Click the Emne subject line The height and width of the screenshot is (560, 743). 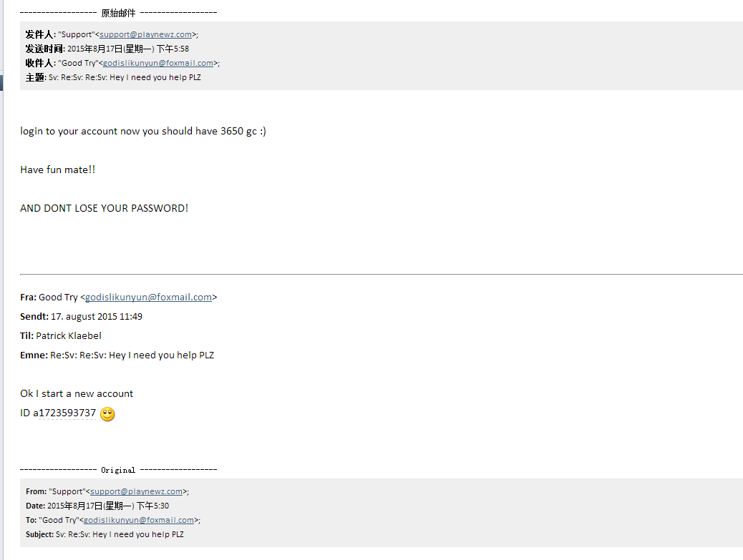(x=132, y=355)
